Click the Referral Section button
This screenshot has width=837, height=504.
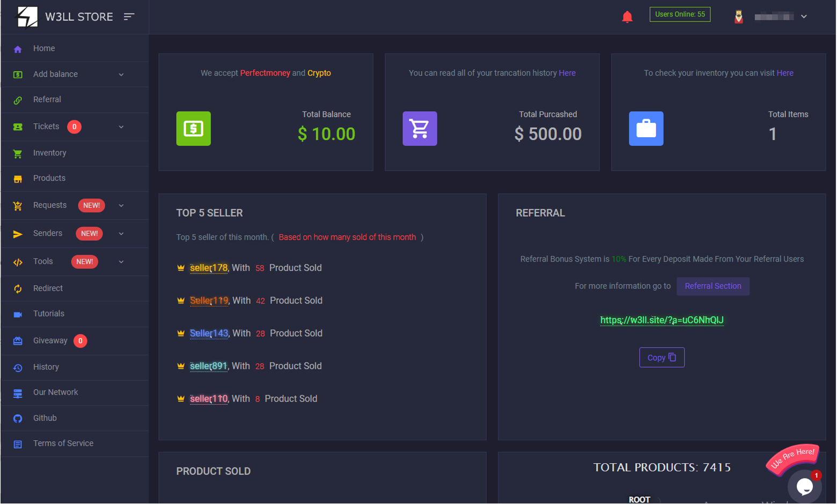(x=713, y=286)
